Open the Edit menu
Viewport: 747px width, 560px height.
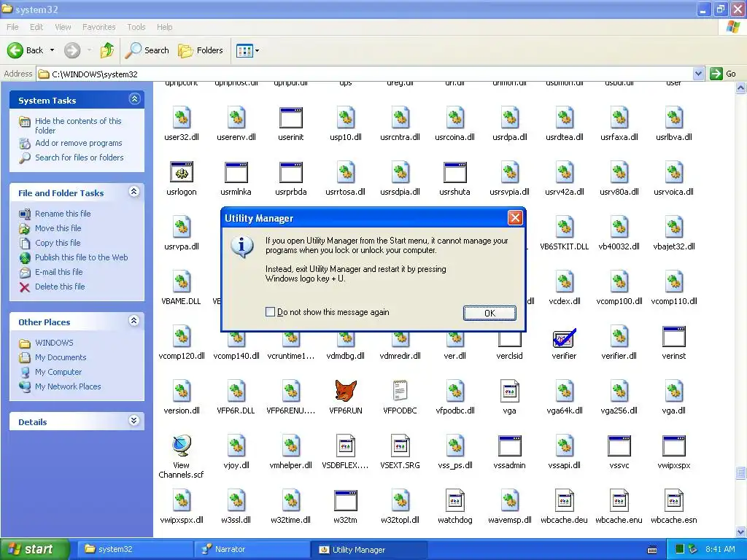coord(36,27)
